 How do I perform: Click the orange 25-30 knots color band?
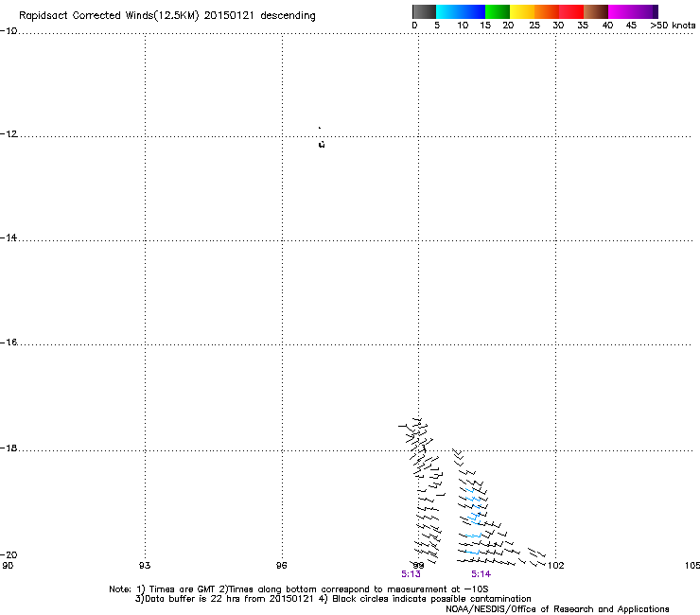(547, 11)
